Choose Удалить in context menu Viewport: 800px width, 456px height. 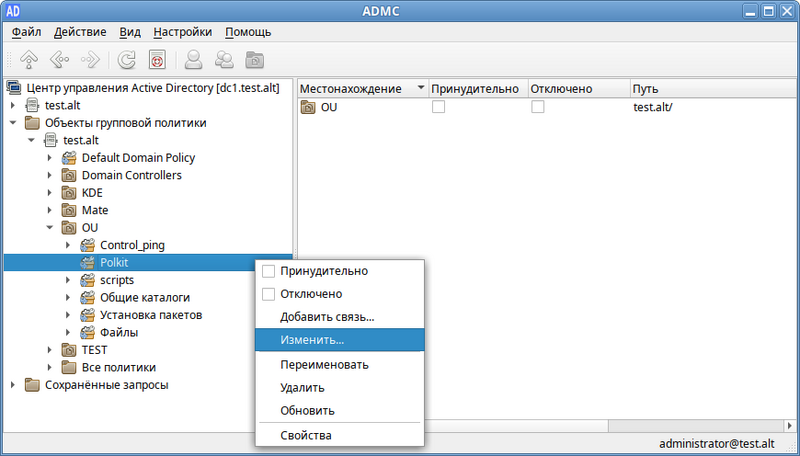[x=340, y=388]
